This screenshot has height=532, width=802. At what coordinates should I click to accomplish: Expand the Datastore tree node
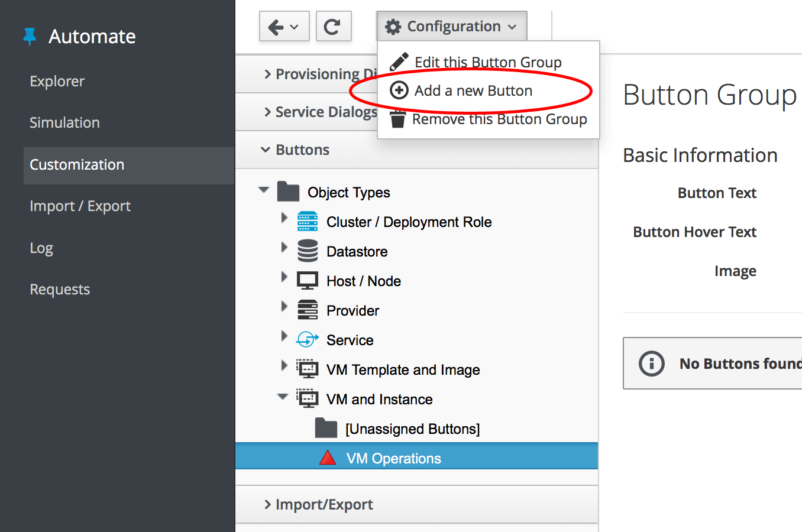284,248
